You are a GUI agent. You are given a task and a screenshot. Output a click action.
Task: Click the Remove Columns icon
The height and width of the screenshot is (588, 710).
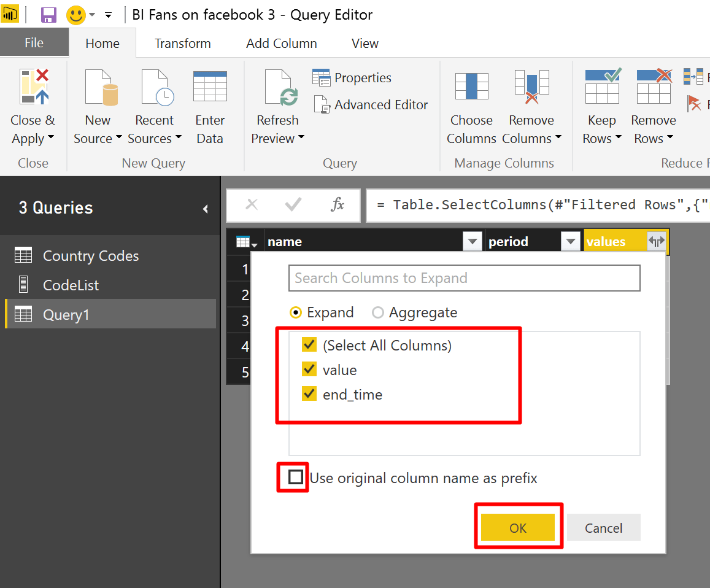tap(531, 87)
